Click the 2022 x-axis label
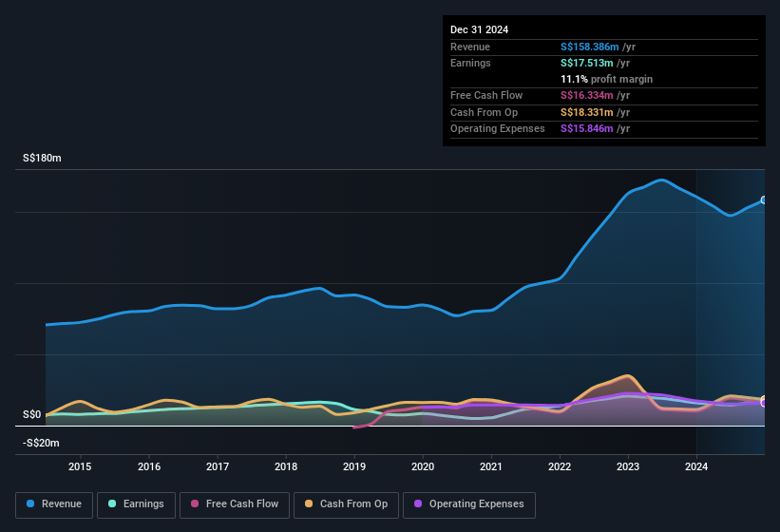This screenshot has width=780, height=532. coord(560,466)
